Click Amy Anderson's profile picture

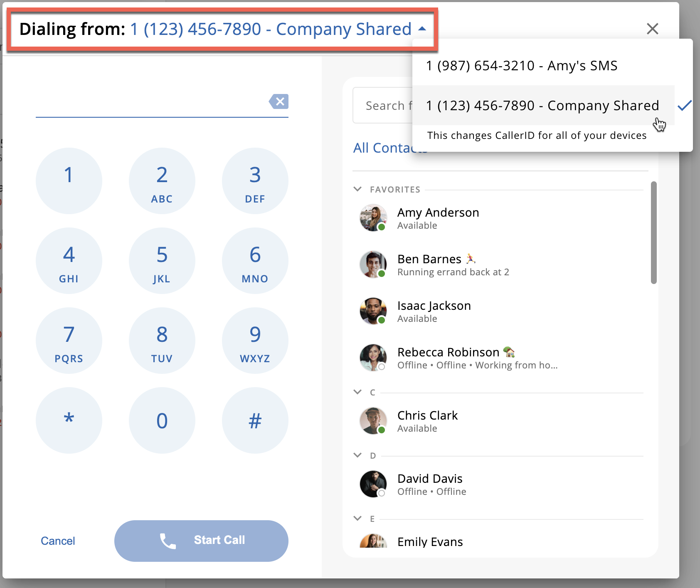tap(373, 217)
